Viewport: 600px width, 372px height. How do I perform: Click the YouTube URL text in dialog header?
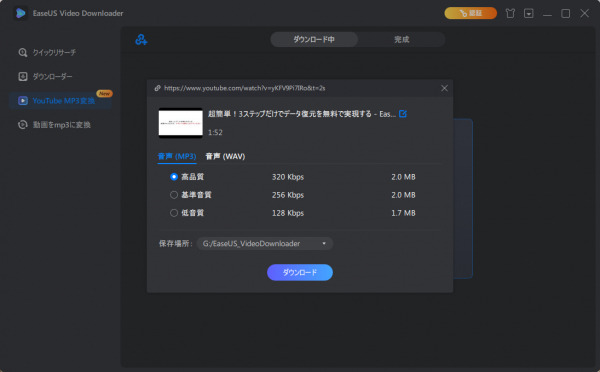(245, 88)
